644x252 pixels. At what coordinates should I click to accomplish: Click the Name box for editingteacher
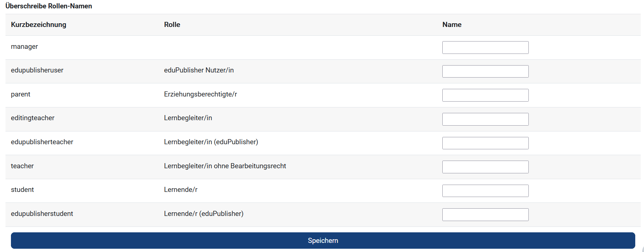point(485,119)
